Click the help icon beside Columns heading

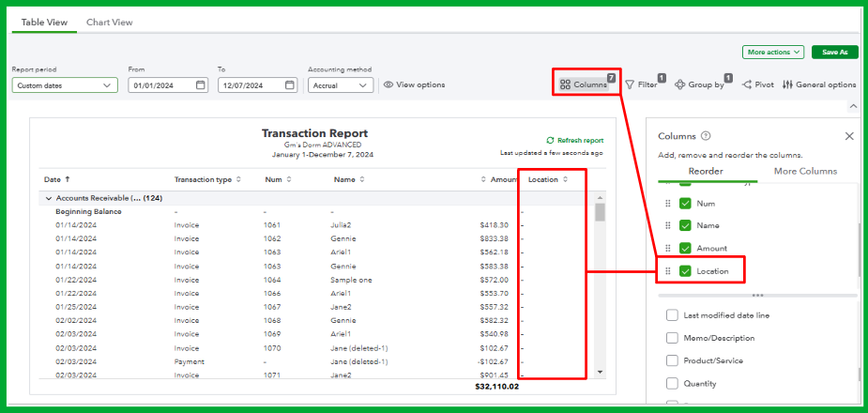tap(706, 136)
